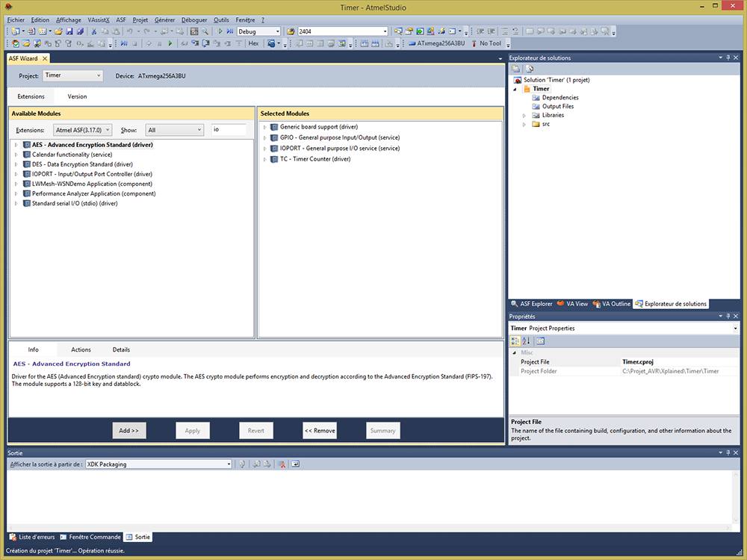Click the ATxmega256A3BU device icon

412,43
